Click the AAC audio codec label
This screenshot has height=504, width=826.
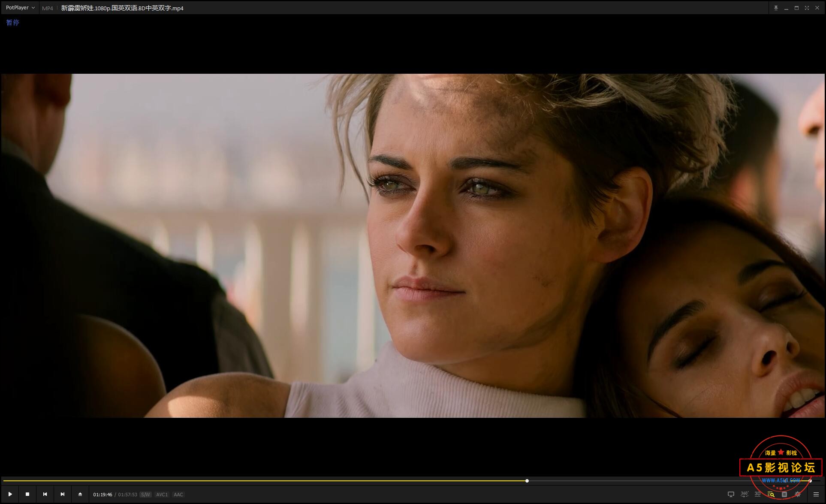(x=178, y=495)
